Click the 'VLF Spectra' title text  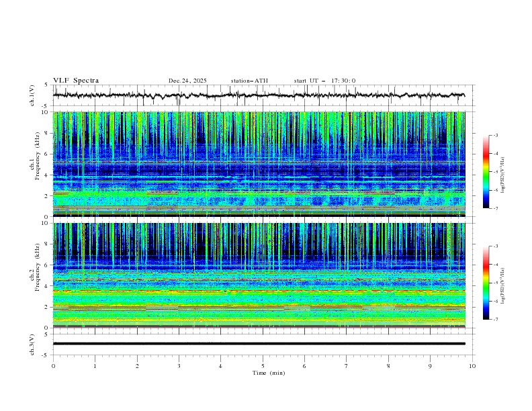click(76, 81)
